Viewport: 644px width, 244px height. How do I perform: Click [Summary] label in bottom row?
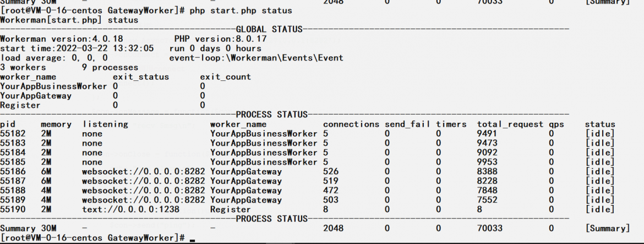click(608, 229)
